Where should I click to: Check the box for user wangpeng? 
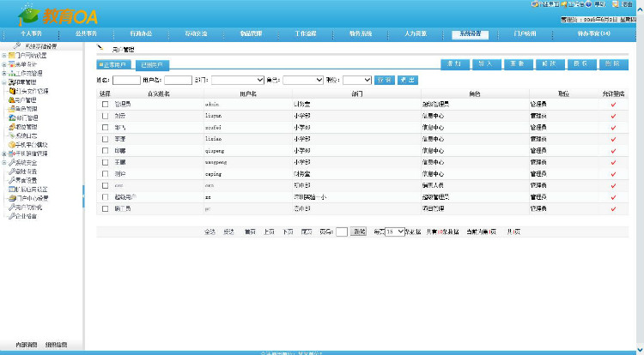click(105, 161)
